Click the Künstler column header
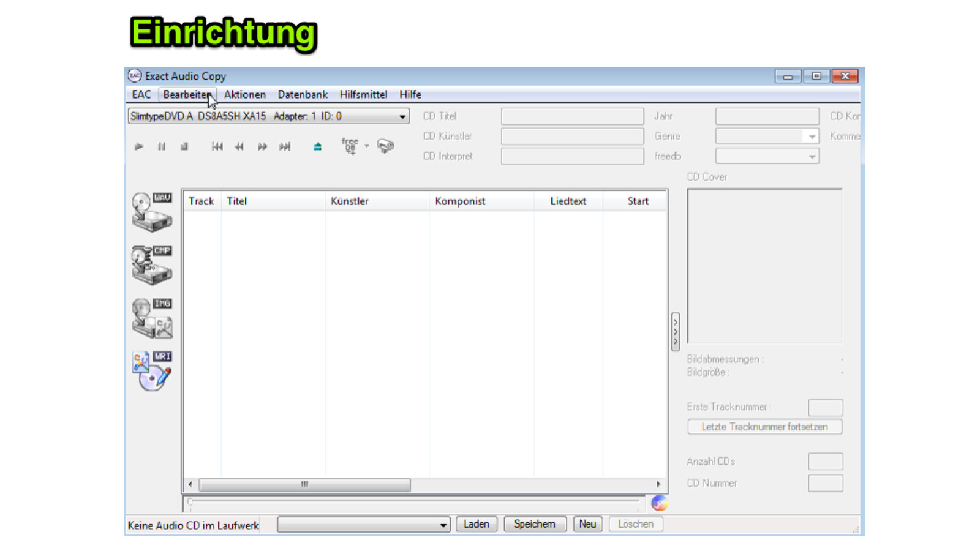 (x=377, y=201)
